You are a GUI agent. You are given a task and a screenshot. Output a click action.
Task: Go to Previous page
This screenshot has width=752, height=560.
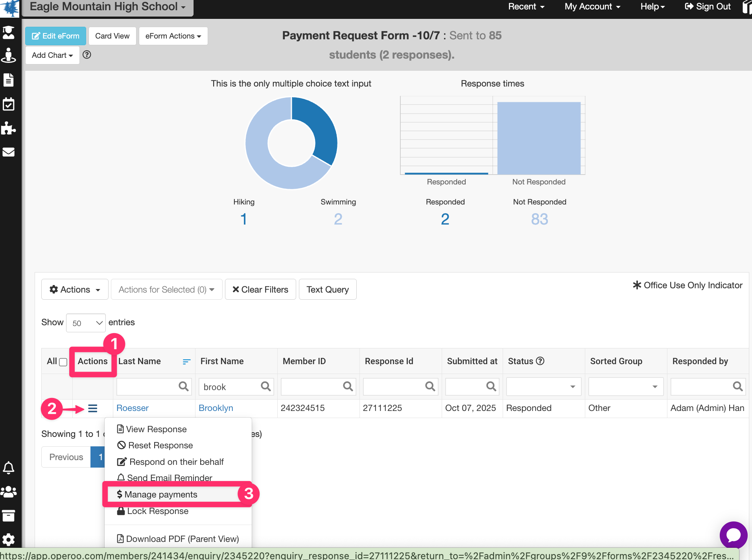[x=66, y=457]
